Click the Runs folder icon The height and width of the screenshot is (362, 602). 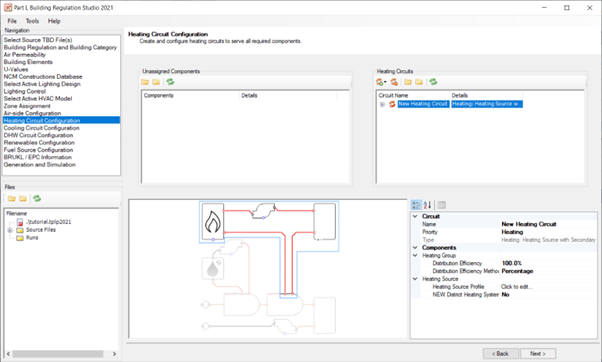pyautogui.click(x=20, y=238)
